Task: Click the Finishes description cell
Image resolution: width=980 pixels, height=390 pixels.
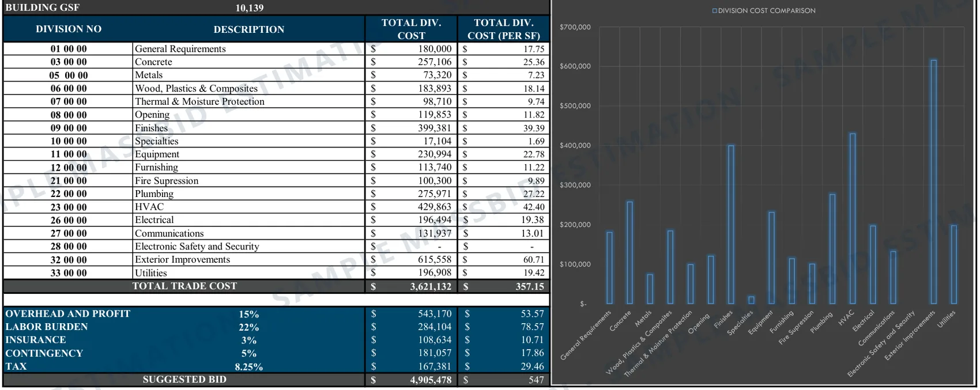Action: [x=248, y=128]
